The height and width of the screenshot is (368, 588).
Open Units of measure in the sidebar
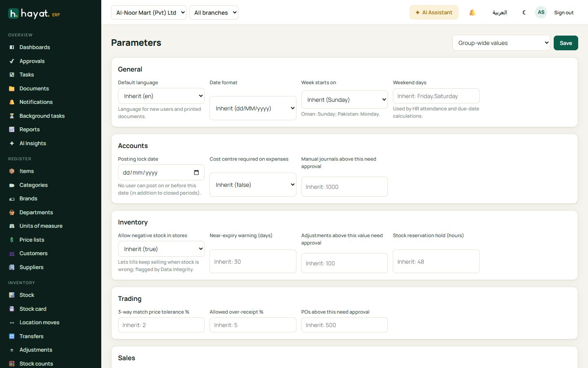tap(41, 226)
